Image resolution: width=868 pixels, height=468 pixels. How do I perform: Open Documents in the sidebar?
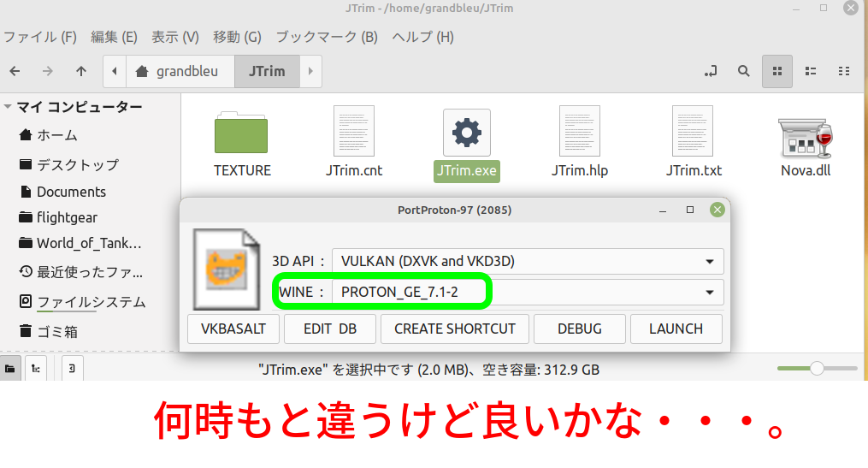click(62, 192)
